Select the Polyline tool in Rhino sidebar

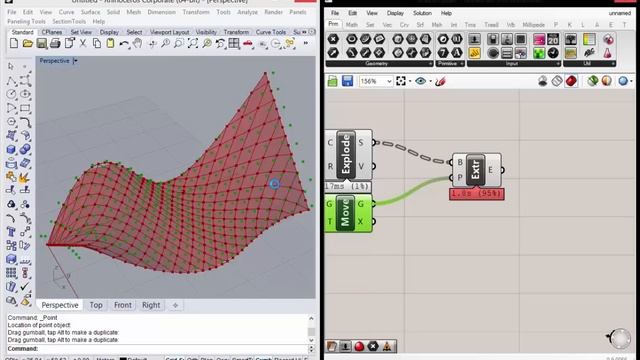11,80
